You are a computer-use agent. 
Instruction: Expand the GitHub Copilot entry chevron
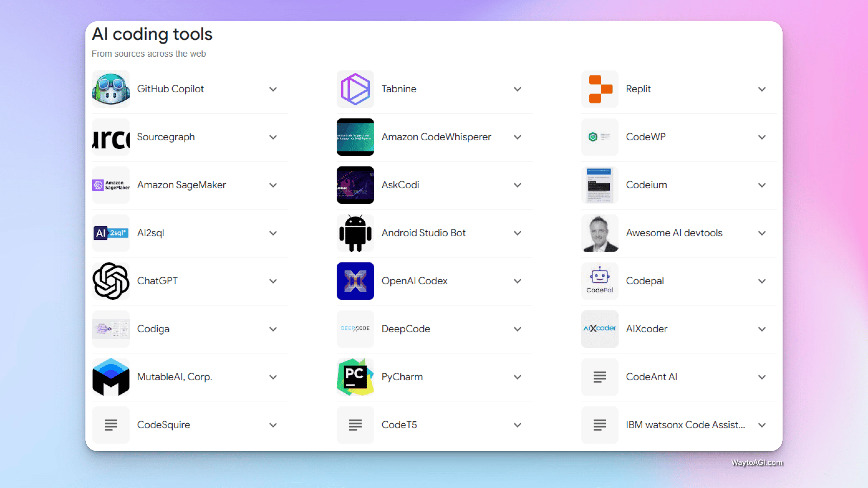[273, 89]
